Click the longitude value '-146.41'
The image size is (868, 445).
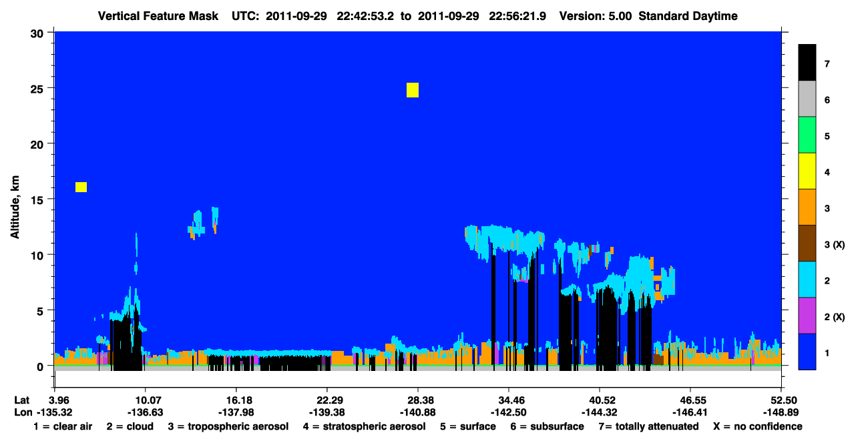coord(690,412)
